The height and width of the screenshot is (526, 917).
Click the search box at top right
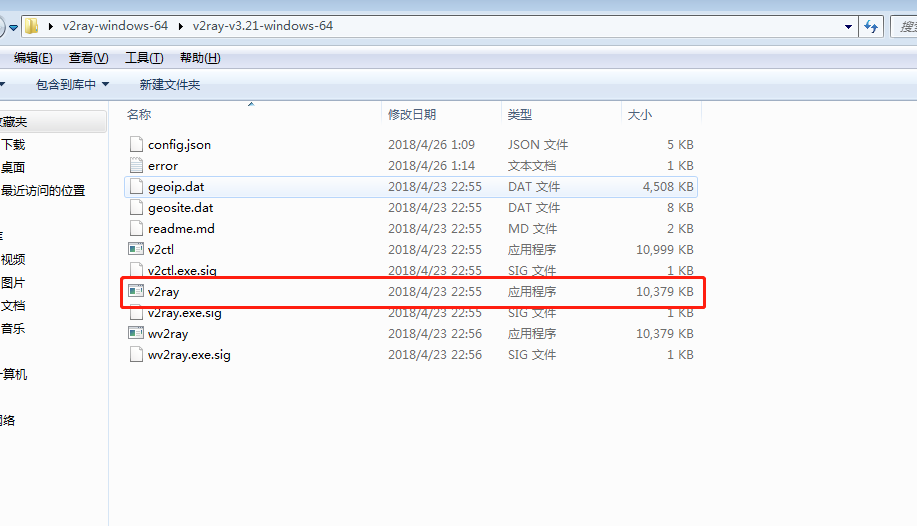coord(904,26)
